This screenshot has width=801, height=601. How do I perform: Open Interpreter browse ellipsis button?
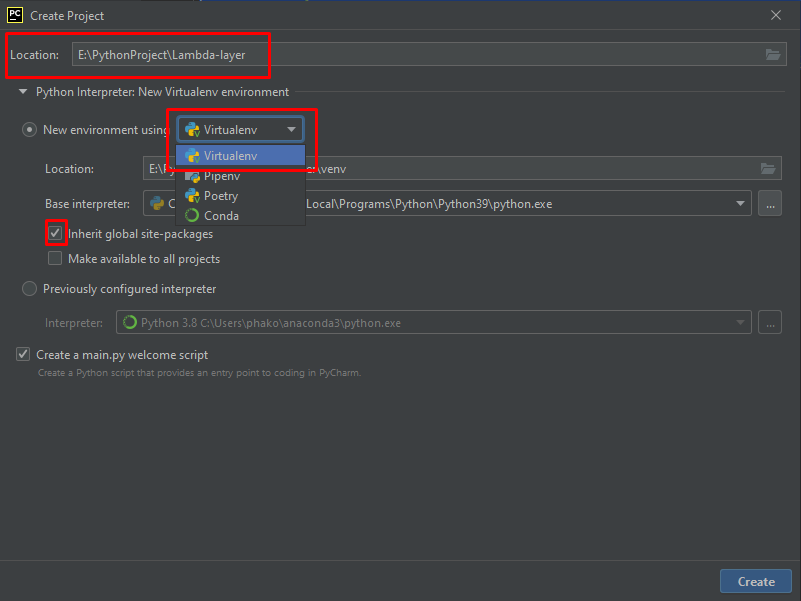[770, 323]
